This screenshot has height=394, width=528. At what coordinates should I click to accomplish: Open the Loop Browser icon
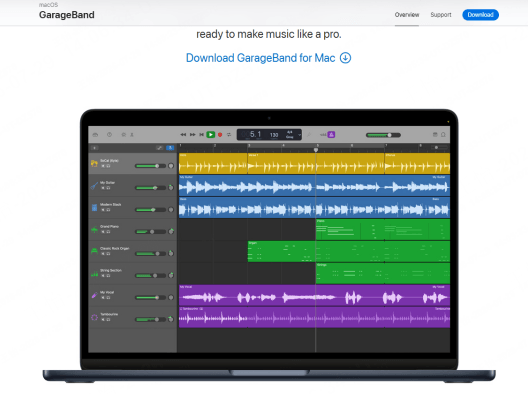tap(443, 135)
